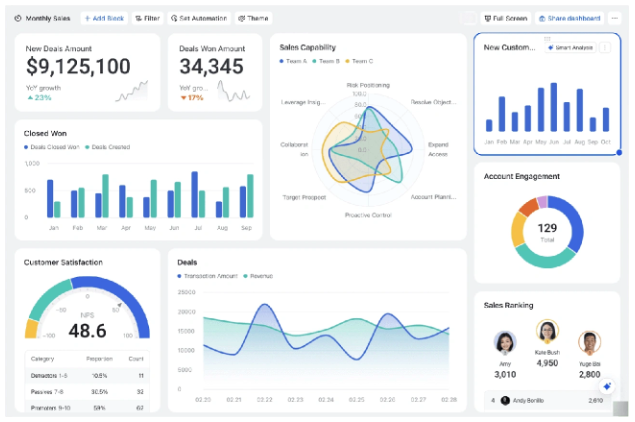Click the floating AI sparkle assistant icon

click(x=606, y=386)
